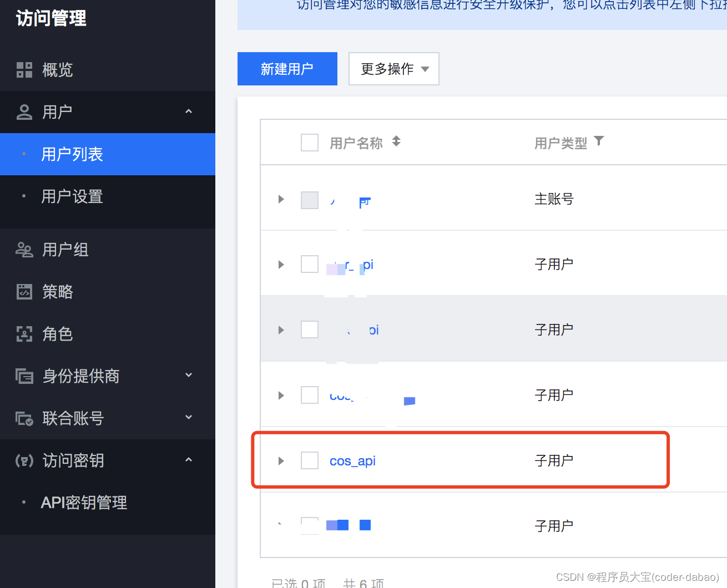Image resolution: width=727 pixels, height=588 pixels.
Task: Tick the select-all checkbox in table header
Action: pyautogui.click(x=309, y=143)
